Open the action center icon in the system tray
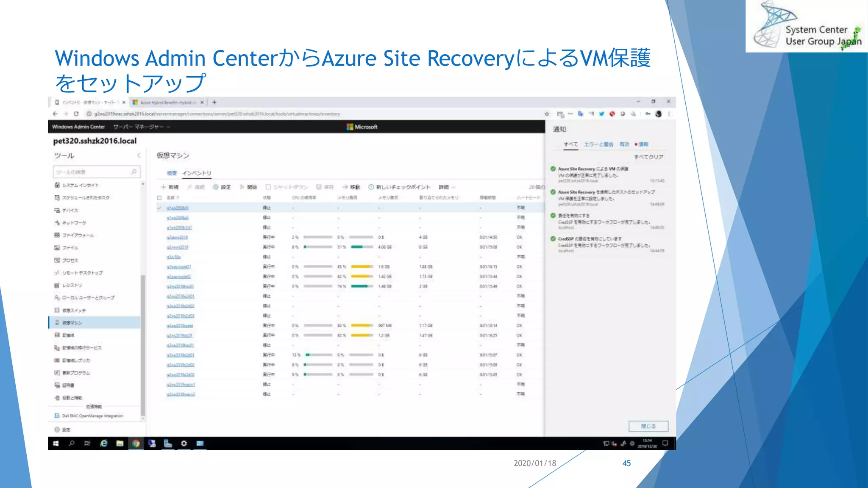The image size is (868, 488). (665, 443)
